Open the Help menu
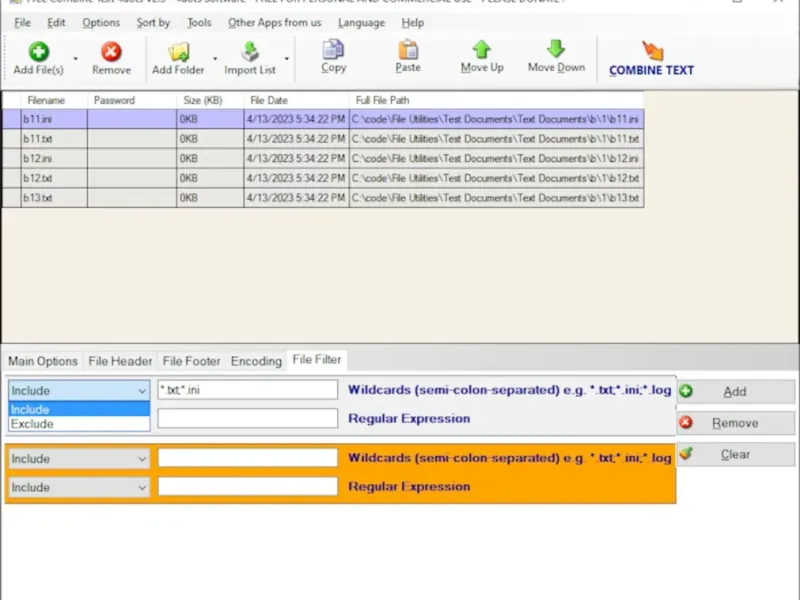Screen dimensions: 800x600 point(412,23)
